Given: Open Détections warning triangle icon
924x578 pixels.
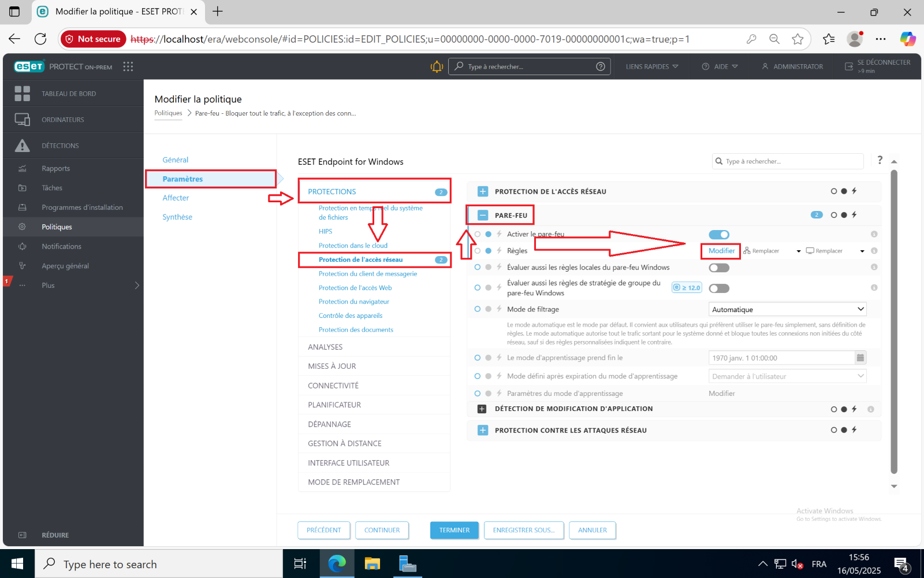Looking at the screenshot, I should (22, 146).
